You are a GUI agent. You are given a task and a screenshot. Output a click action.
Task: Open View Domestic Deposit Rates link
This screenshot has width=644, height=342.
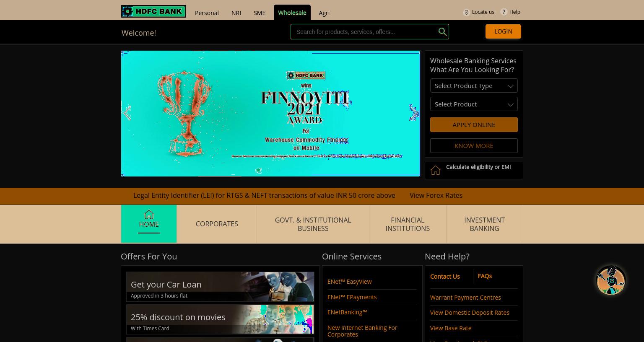(470, 313)
